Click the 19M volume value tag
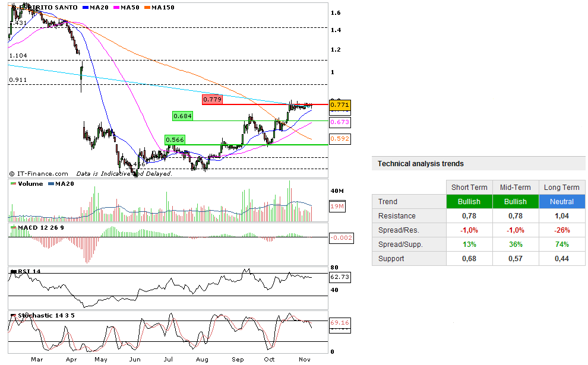588x365 pixels. pyautogui.click(x=337, y=207)
